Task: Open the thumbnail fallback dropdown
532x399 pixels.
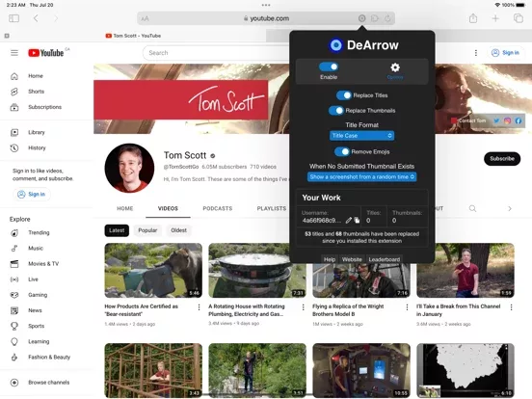Action: [361, 176]
